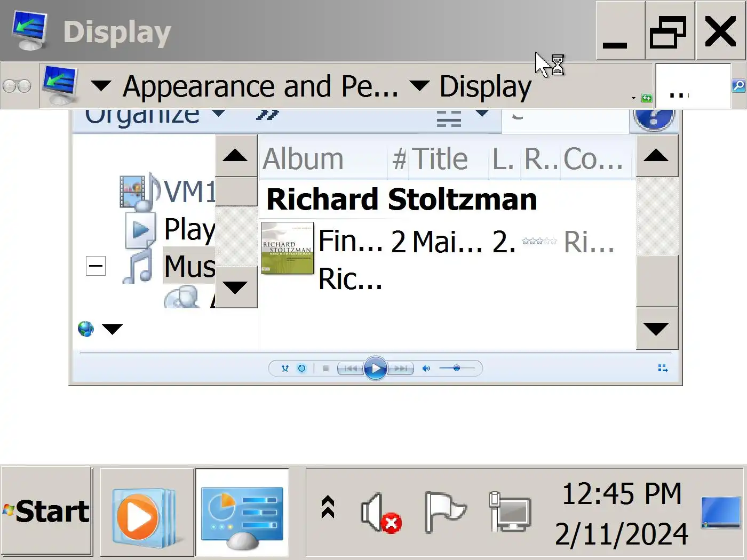The width and height of the screenshot is (747, 560).
Task: Sort by the track number column
Action: pyautogui.click(x=399, y=159)
